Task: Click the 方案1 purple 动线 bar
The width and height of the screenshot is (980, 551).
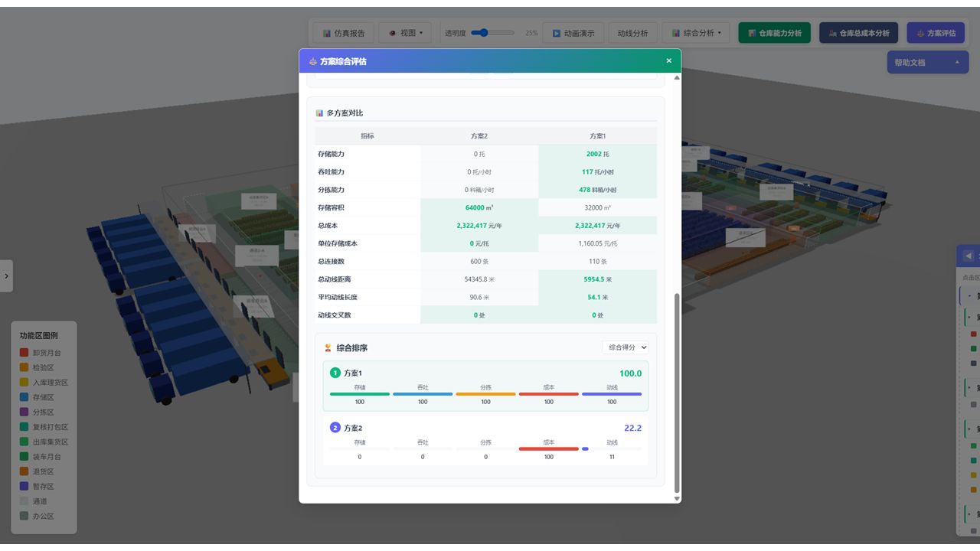Action: tap(612, 394)
